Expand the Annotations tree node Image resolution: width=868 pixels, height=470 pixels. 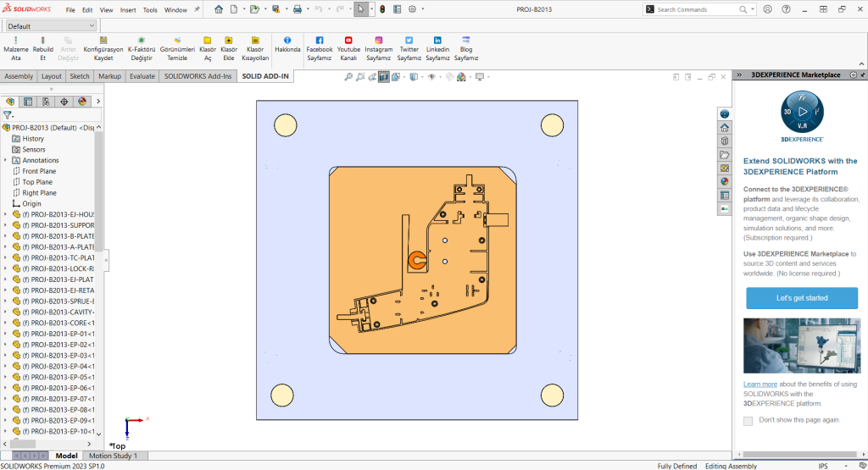[6, 160]
